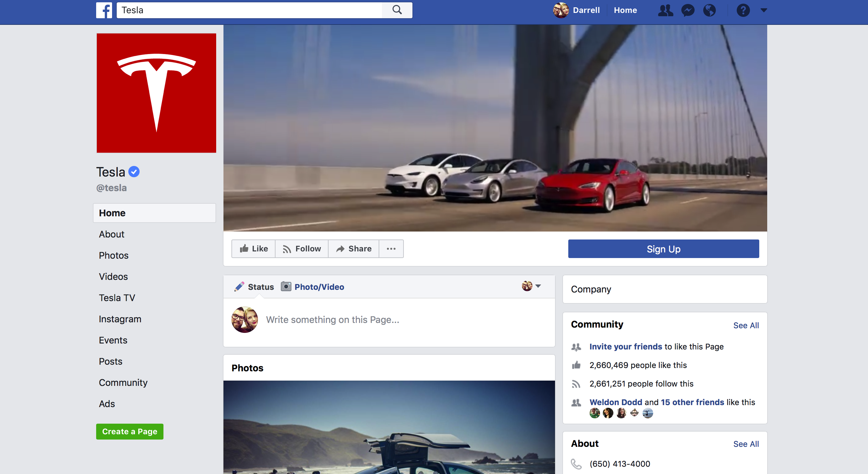Click the Write something on this Page field
868x474 pixels.
tap(332, 320)
